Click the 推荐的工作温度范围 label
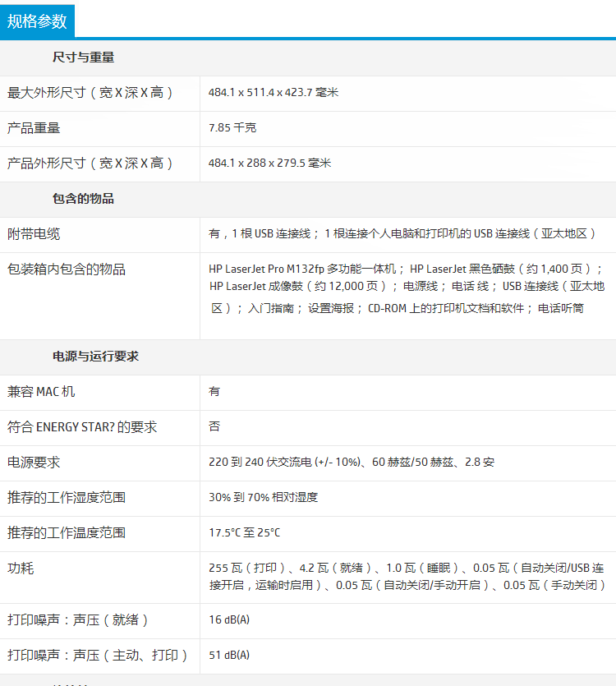 (67, 533)
